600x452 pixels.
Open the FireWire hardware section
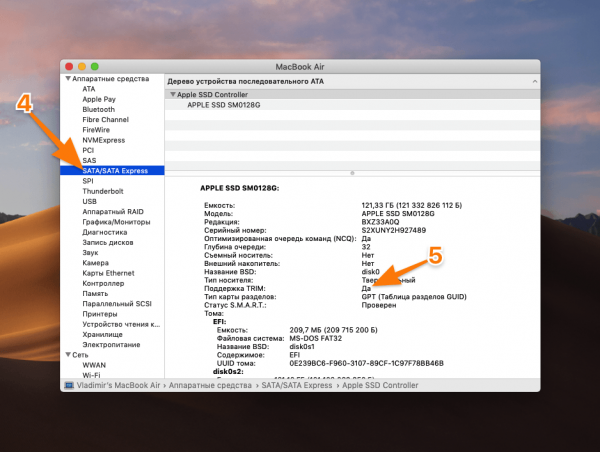click(96, 130)
